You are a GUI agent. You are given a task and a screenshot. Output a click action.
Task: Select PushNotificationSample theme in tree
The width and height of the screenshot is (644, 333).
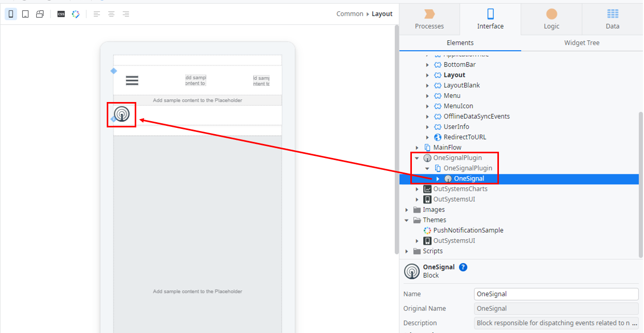pos(468,230)
